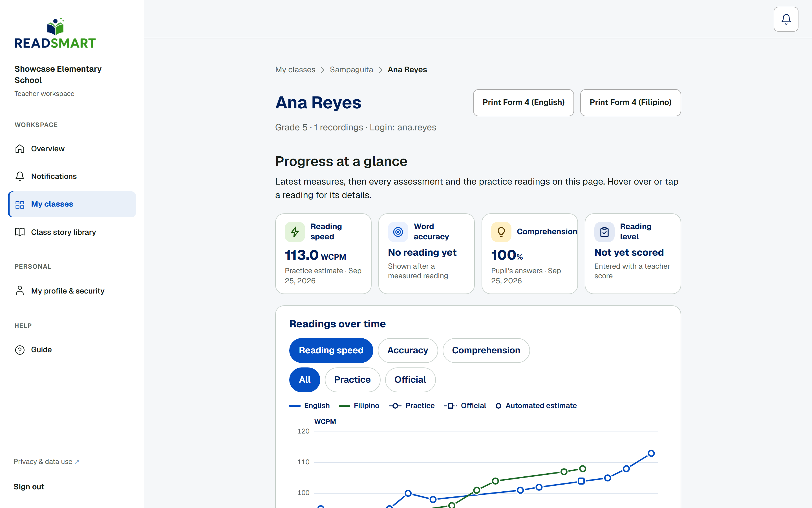The height and width of the screenshot is (508, 812).
Task: Open Privacy & data use link
Action: point(46,461)
